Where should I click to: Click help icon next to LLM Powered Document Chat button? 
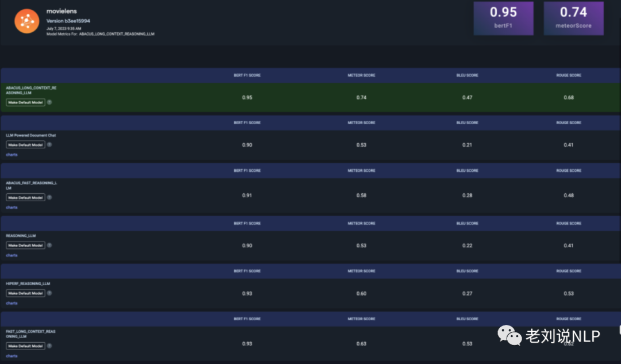(x=49, y=144)
